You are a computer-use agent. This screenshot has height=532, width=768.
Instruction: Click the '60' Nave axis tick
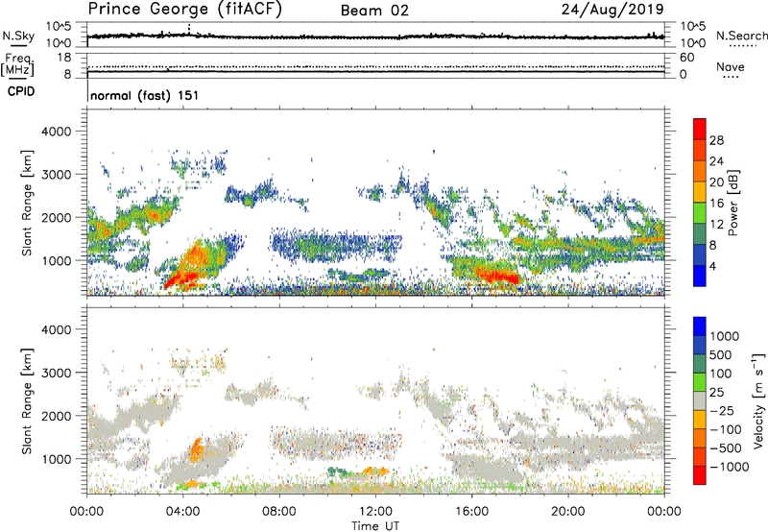click(x=686, y=58)
